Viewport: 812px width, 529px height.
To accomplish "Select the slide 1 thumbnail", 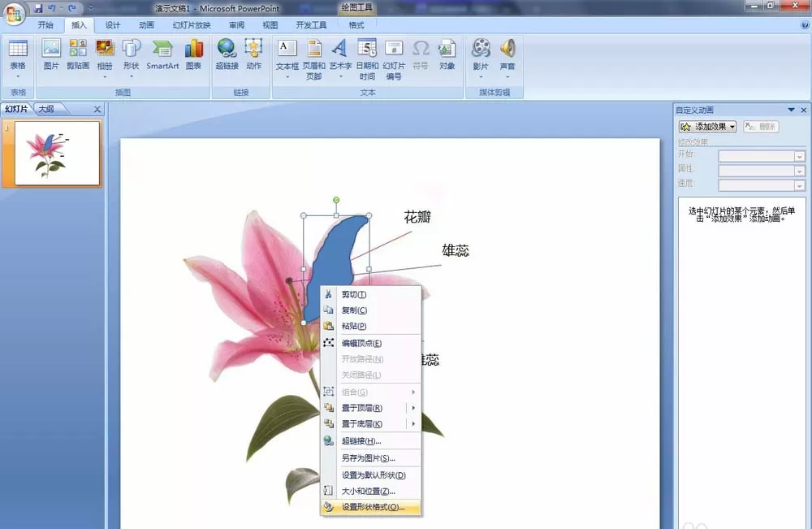I will [57, 153].
